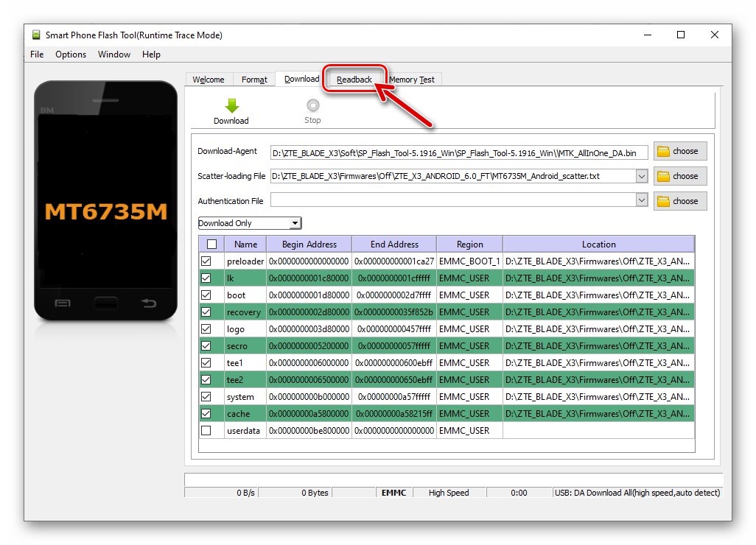Click logo begin address 0x0000000003d80000
Image resolution: width=756 pixels, height=545 pixels.
tap(309, 329)
